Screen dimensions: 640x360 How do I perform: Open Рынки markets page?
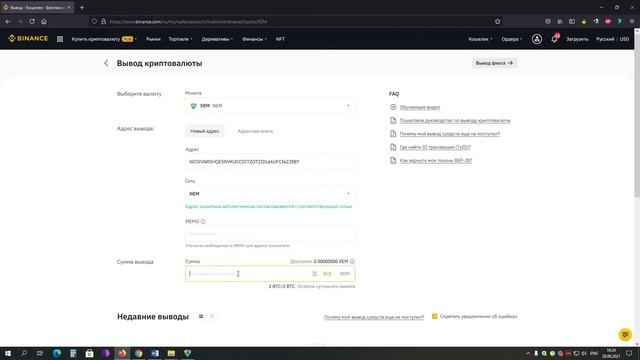pos(153,39)
